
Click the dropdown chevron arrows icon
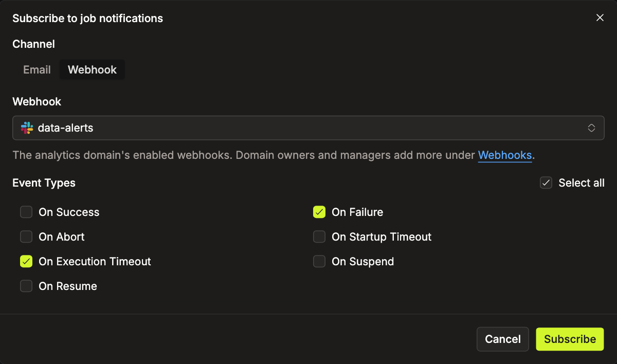coord(592,128)
